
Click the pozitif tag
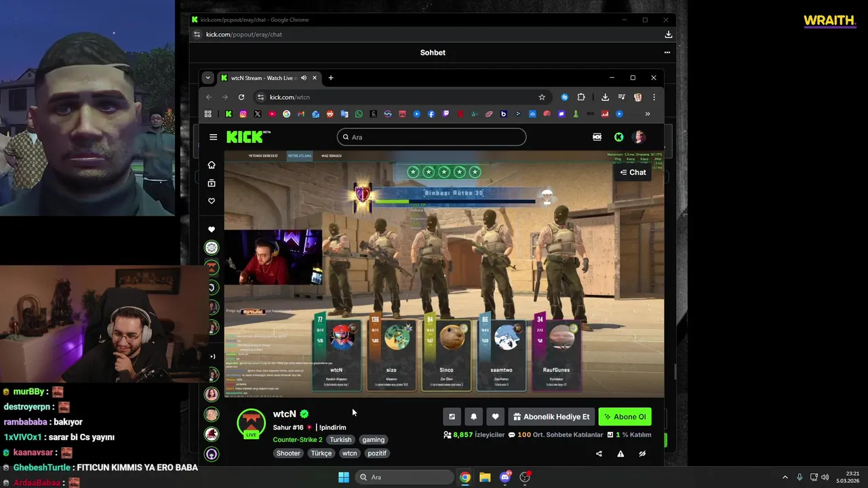377,453
